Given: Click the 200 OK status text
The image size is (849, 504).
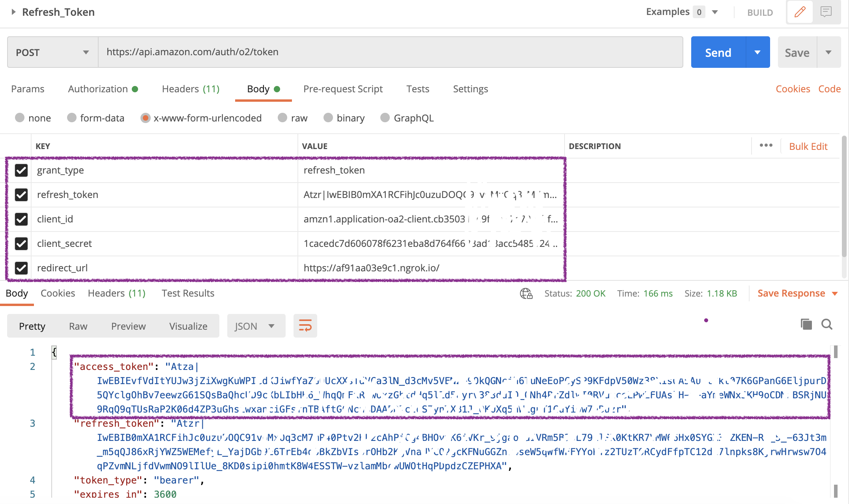Looking at the screenshot, I should 591,293.
